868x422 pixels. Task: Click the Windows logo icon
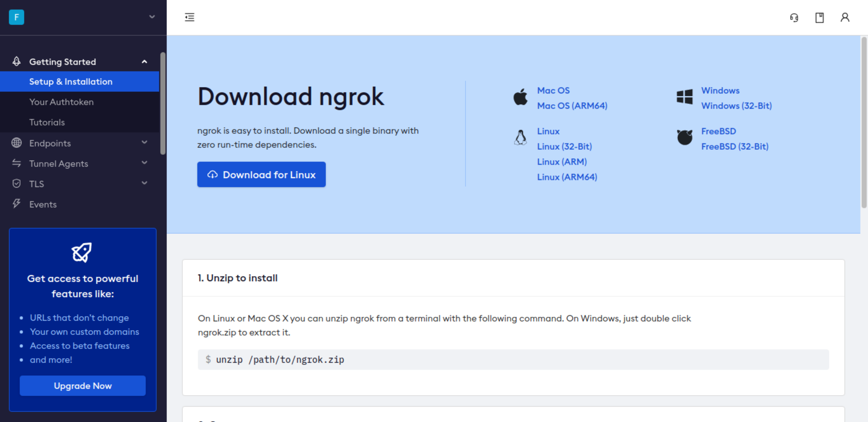684,97
